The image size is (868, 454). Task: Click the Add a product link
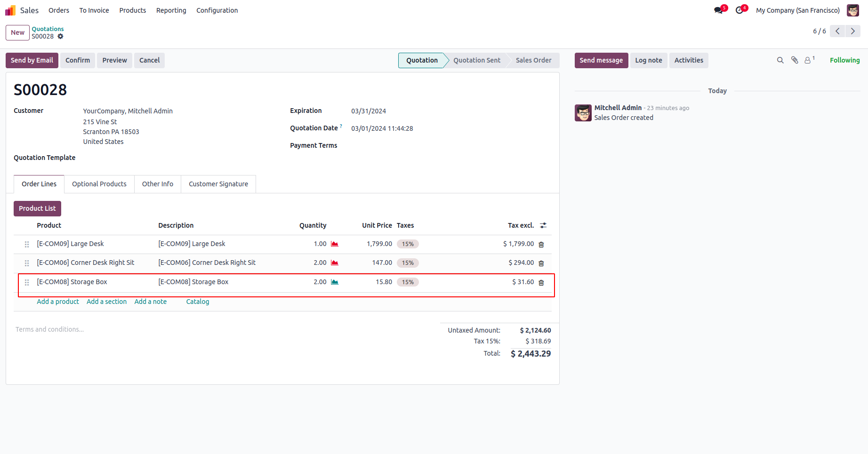coord(58,302)
